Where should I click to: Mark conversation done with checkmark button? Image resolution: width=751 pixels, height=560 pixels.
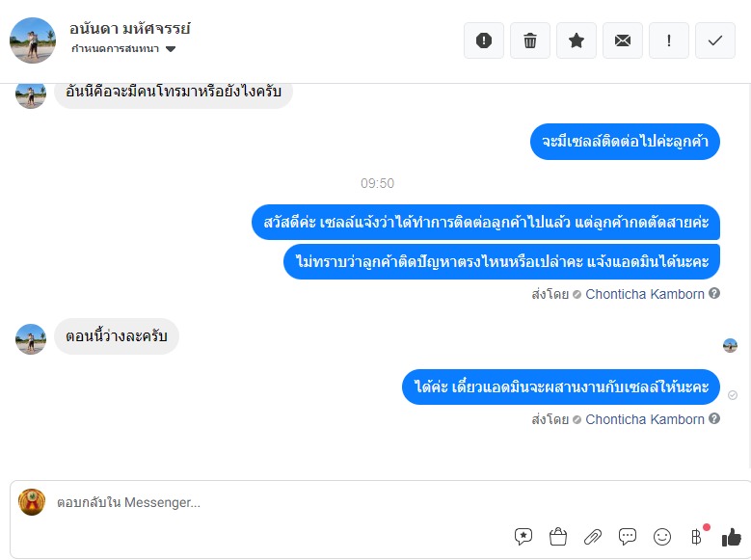pos(715,40)
